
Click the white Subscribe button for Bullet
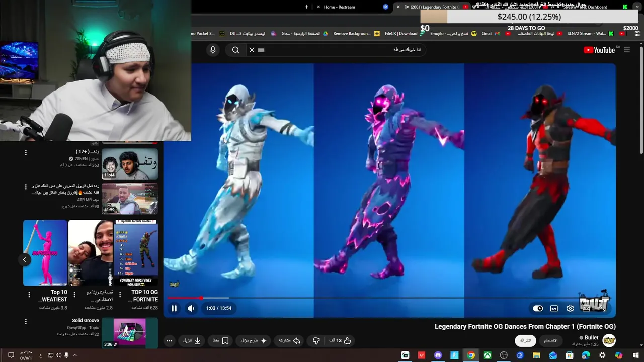coord(525,341)
